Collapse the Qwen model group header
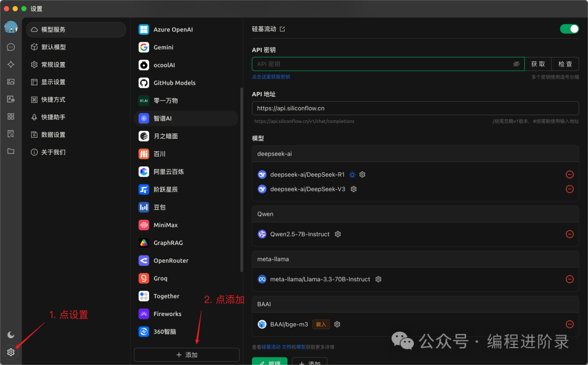Viewport: 588px width, 365px height. [415, 214]
